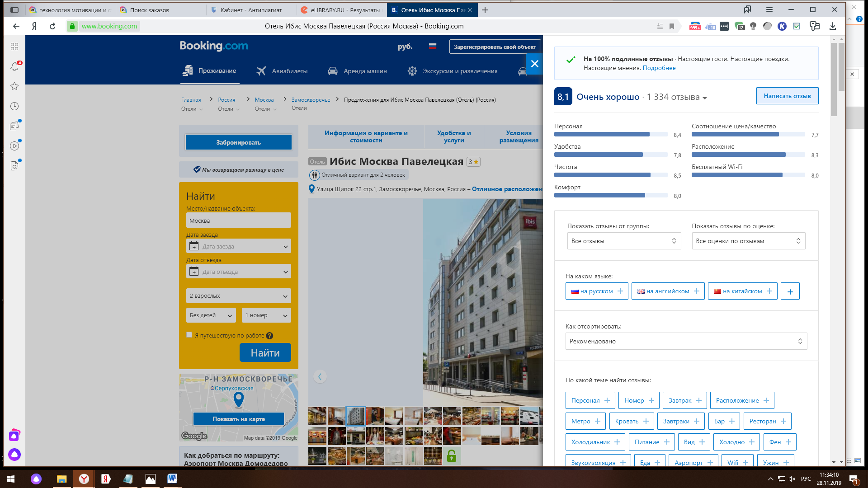The width and height of the screenshot is (868, 488).
Task: Toggle the "Номер" topic filter
Action: click(x=639, y=400)
